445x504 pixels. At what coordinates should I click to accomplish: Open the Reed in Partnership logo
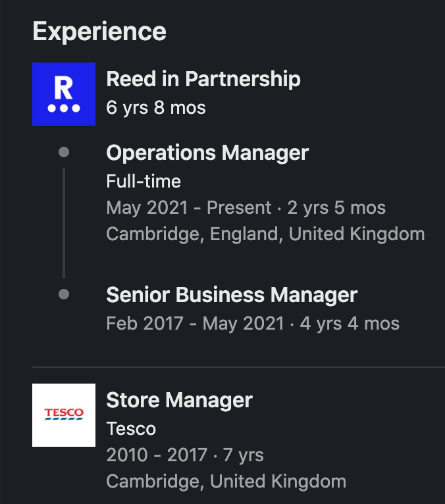coord(64,94)
